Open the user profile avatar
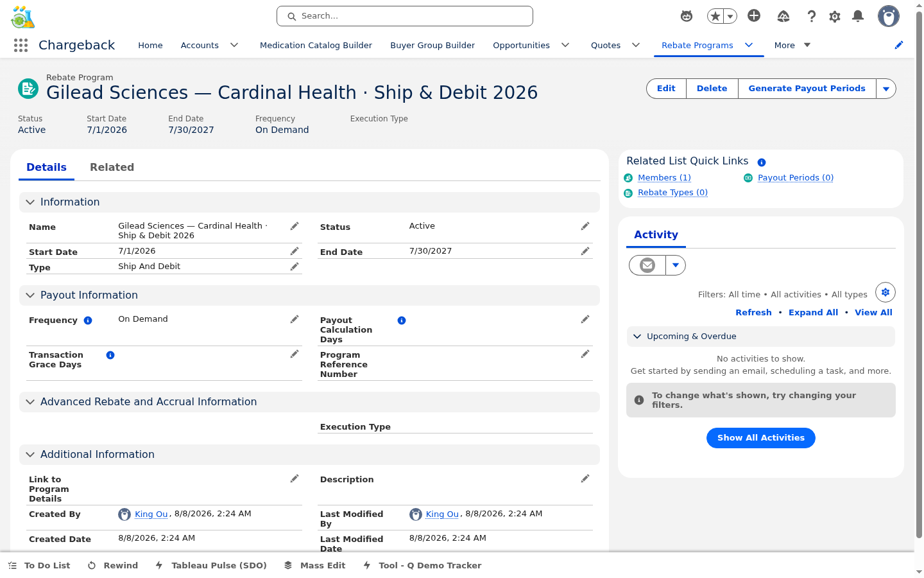924x578 pixels. (x=889, y=16)
